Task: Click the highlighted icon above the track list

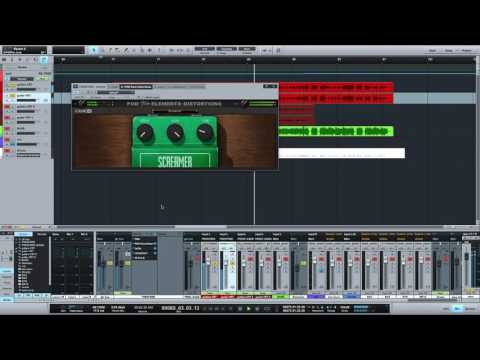Action: pyautogui.click(x=44, y=60)
